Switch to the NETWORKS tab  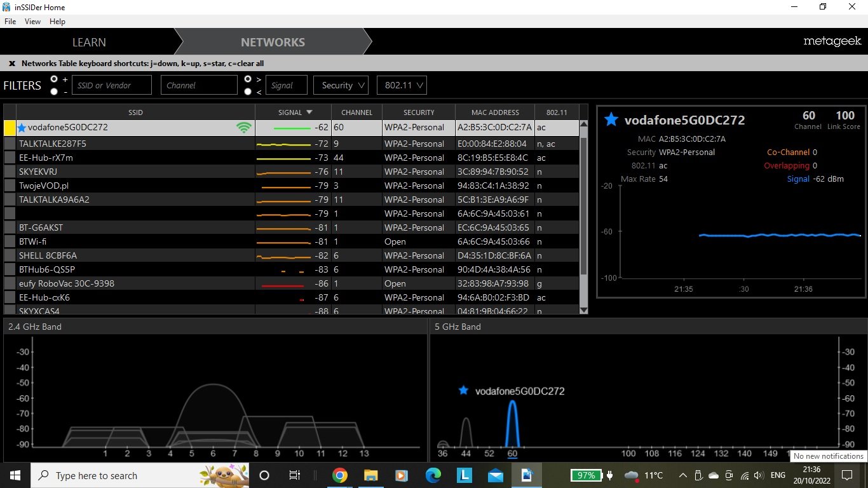(x=273, y=42)
